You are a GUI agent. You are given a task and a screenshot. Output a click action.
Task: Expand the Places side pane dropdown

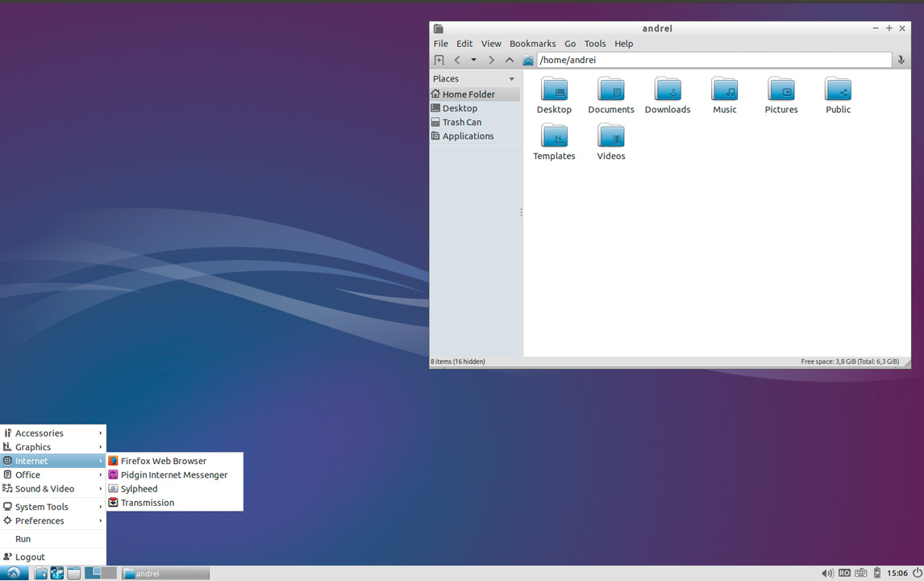coord(511,79)
